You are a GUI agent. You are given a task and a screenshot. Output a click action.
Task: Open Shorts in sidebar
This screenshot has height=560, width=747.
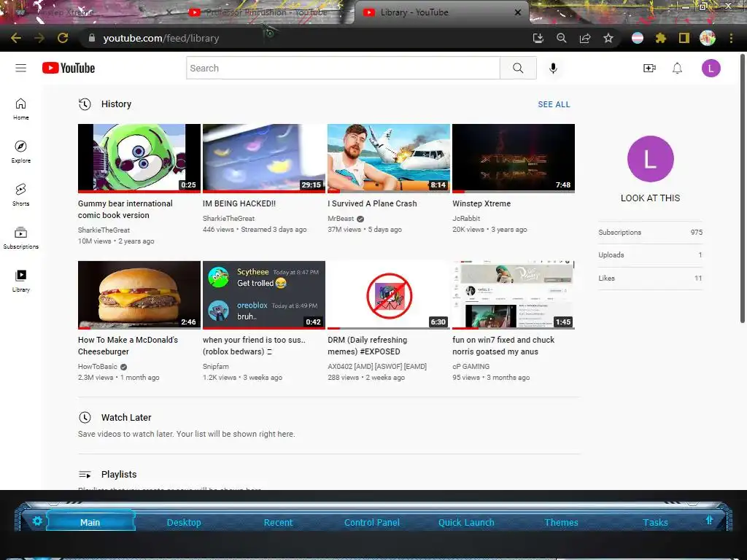(21, 195)
